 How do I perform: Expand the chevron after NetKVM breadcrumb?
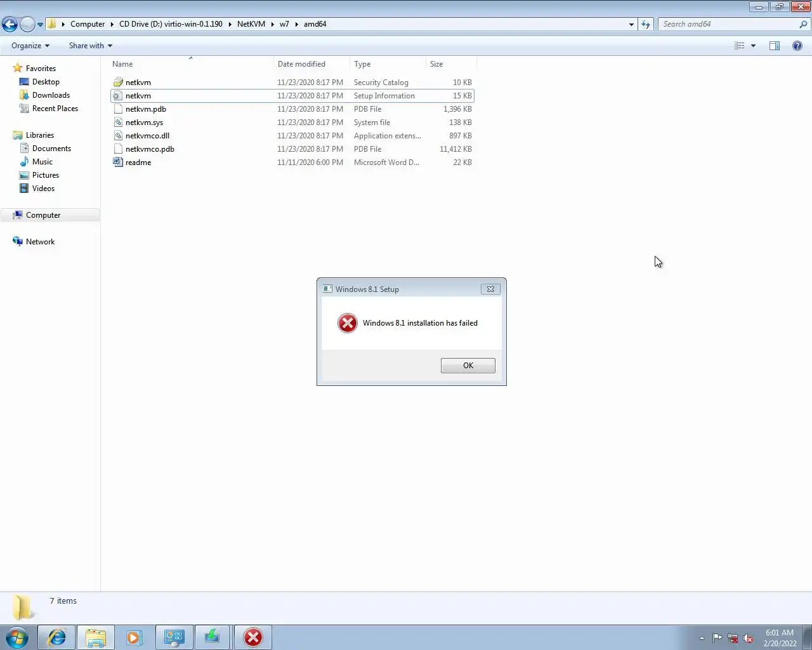[x=273, y=24]
